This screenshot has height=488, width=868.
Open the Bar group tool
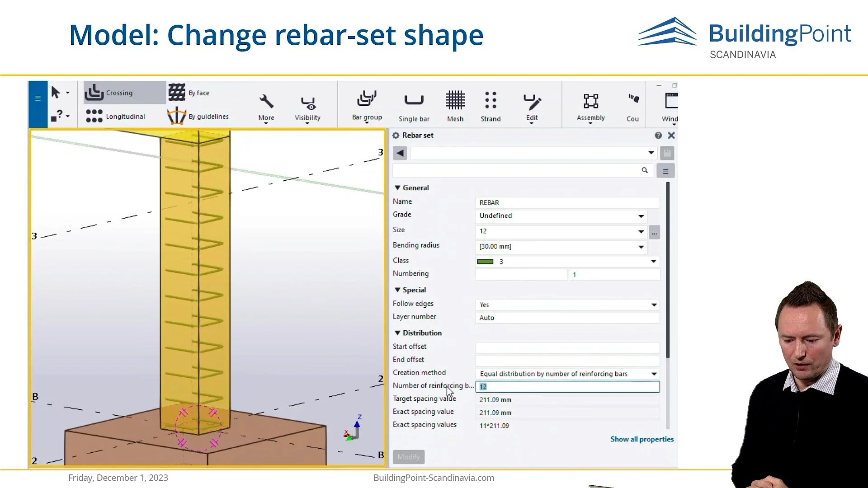367,107
